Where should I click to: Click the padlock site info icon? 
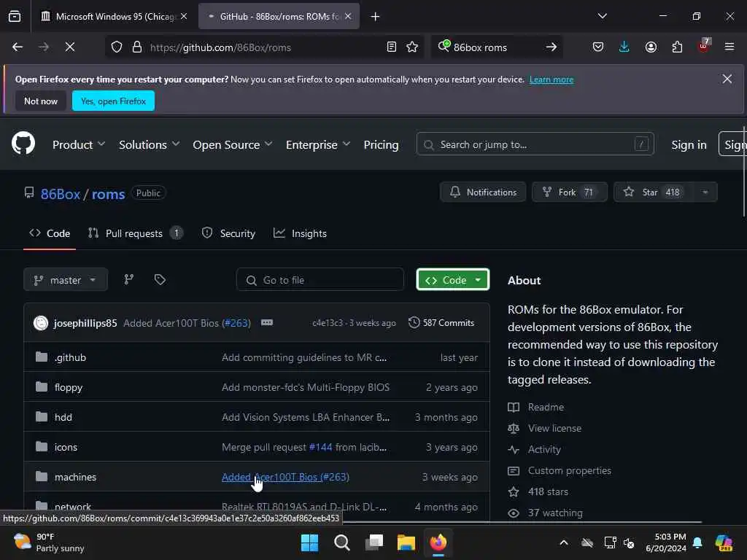[x=136, y=47]
